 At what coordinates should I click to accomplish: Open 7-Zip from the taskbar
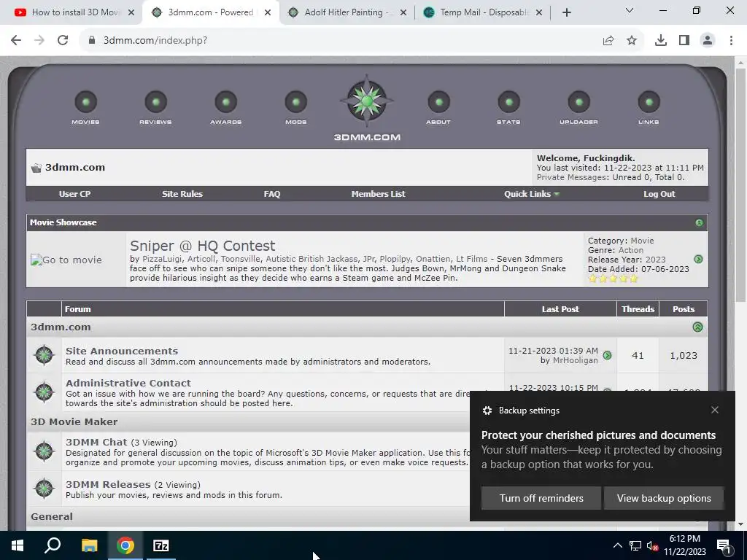(x=160, y=545)
